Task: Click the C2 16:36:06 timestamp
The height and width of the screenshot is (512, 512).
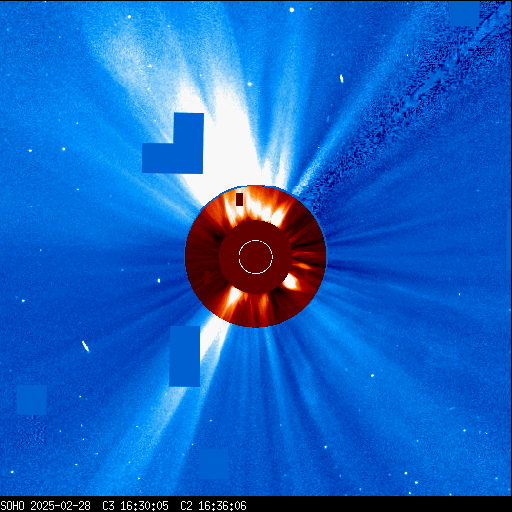Action: [213, 506]
